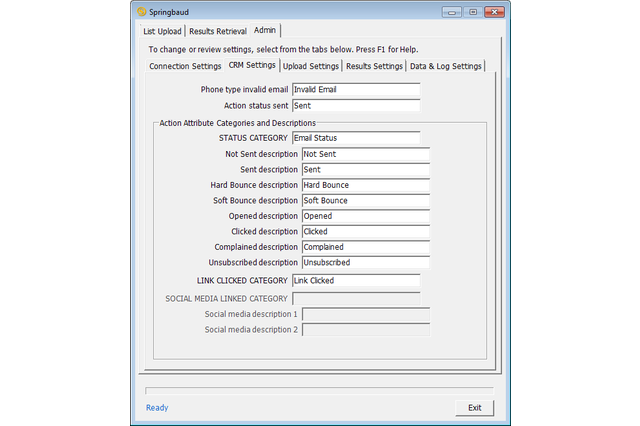The image size is (640, 426).
Task: Open Data & Log Settings tab
Action: [x=445, y=66]
